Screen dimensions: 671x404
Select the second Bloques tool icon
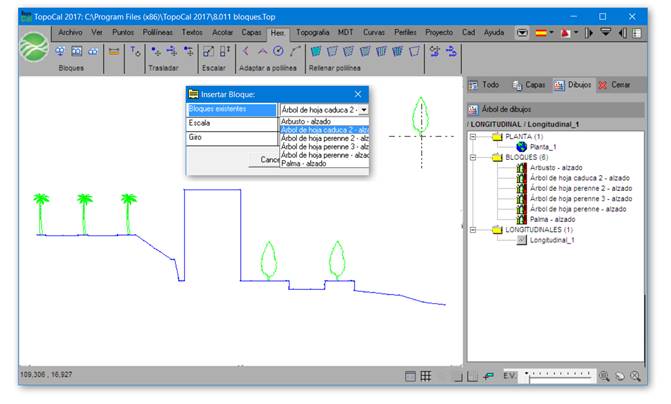(77, 51)
